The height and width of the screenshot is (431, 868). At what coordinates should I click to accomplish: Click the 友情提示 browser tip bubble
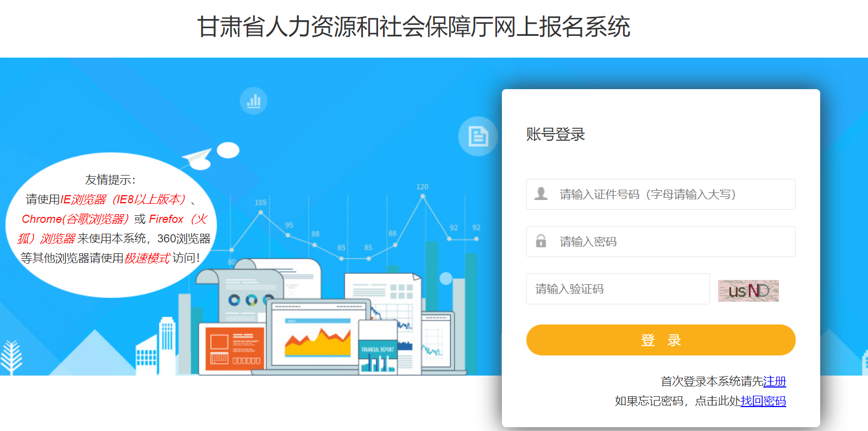[111, 225]
